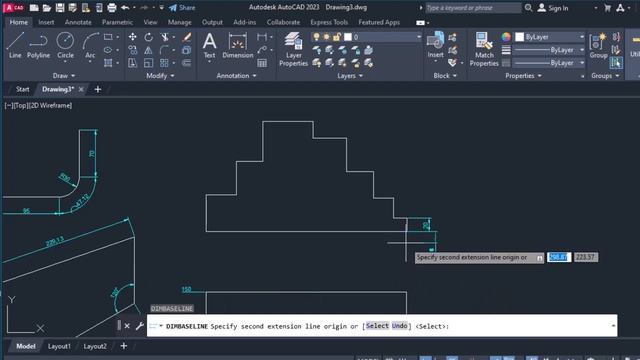640x360 pixels.
Task: Click the Share button
Action: coord(182,8)
